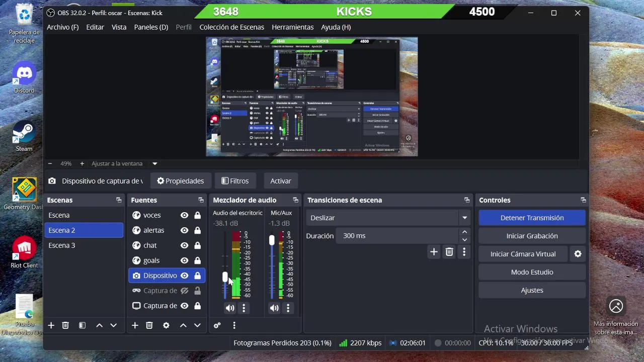
Task: Open the Editar menu
Action: [95, 27]
